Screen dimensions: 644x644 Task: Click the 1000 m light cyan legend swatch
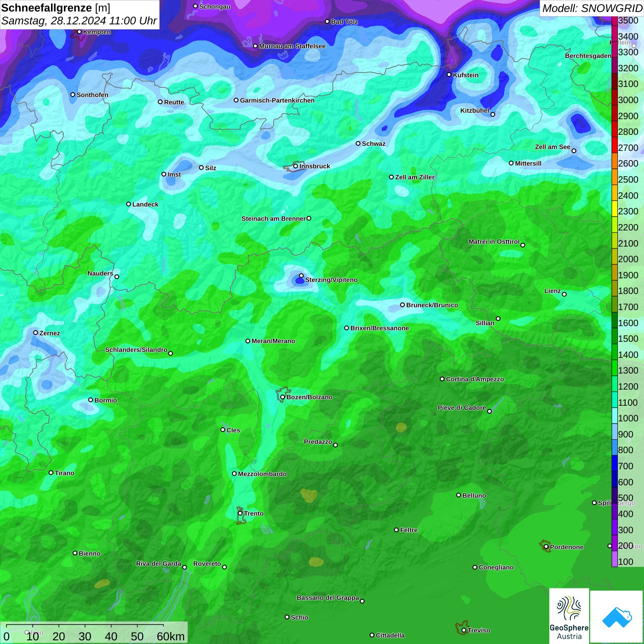pos(615,416)
